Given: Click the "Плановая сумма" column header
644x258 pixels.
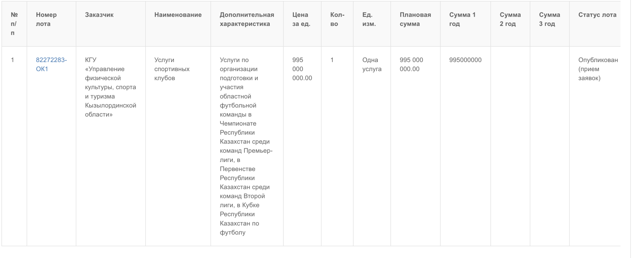Looking at the screenshot, I should (x=415, y=19).
